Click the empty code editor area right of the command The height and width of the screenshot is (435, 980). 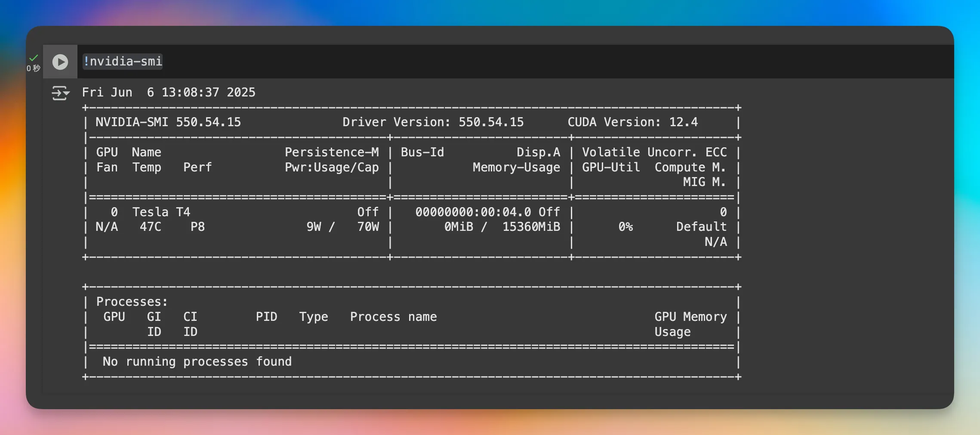516,62
